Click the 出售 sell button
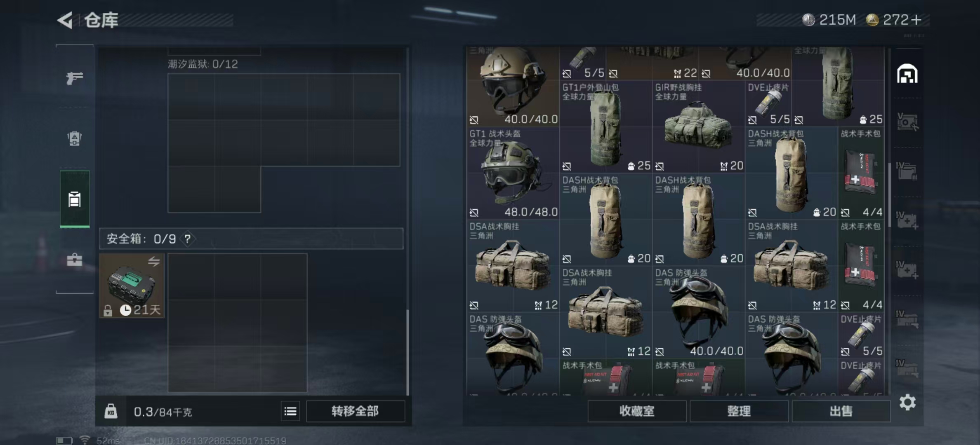The image size is (980, 445). [841, 411]
